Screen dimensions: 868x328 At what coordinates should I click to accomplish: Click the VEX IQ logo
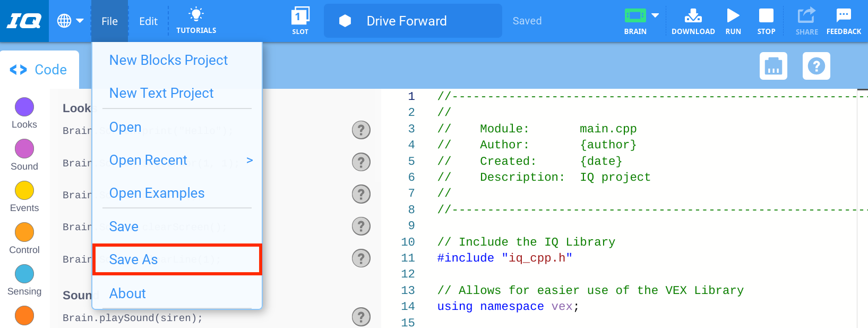pos(24,21)
